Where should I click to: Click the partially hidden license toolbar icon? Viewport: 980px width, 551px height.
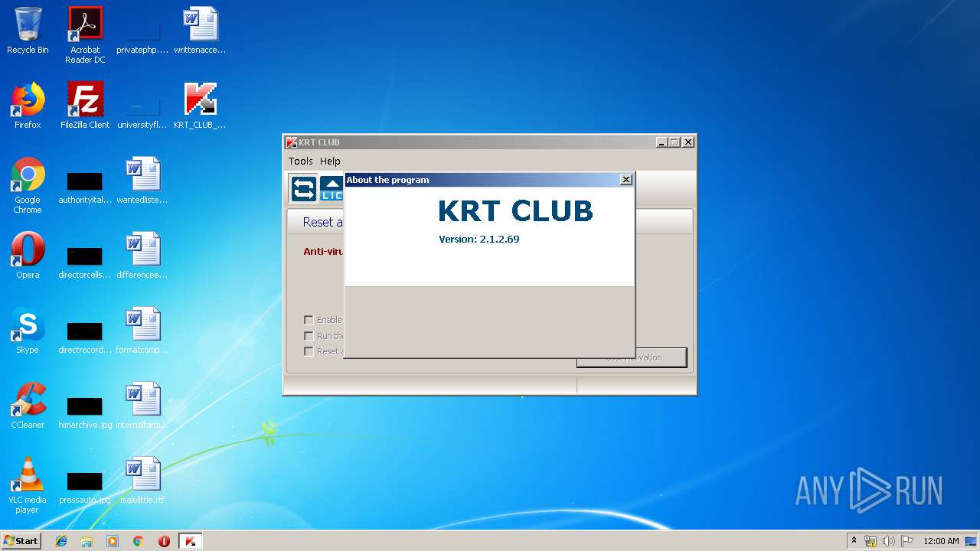[x=331, y=188]
